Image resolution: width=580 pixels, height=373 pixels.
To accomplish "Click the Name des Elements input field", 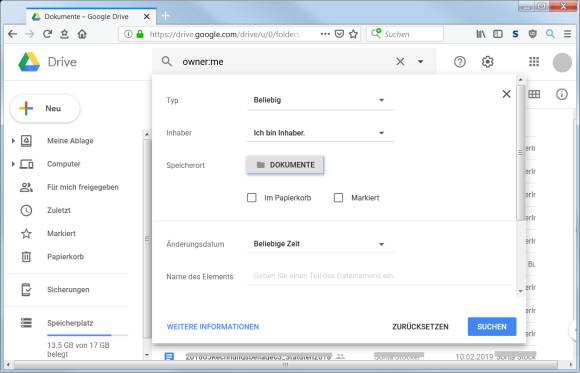I will (x=381, y=276).
